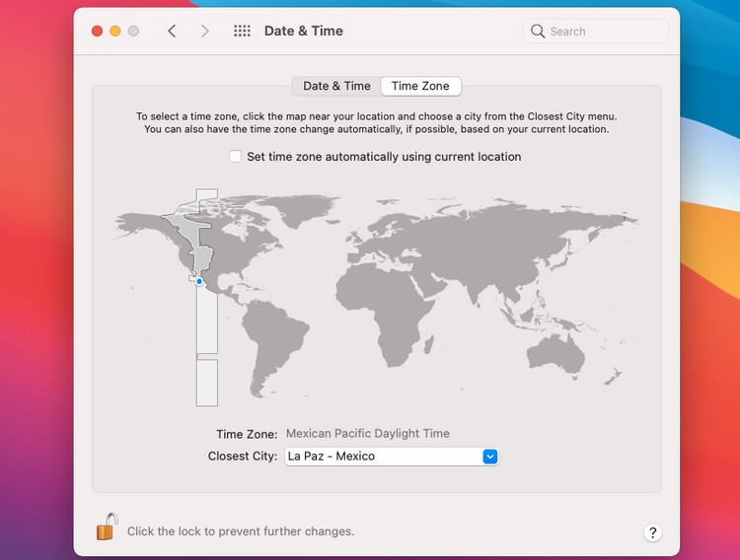Close the window with red button
The height and width of the screenshot is (560, 740).
[98, 32]
